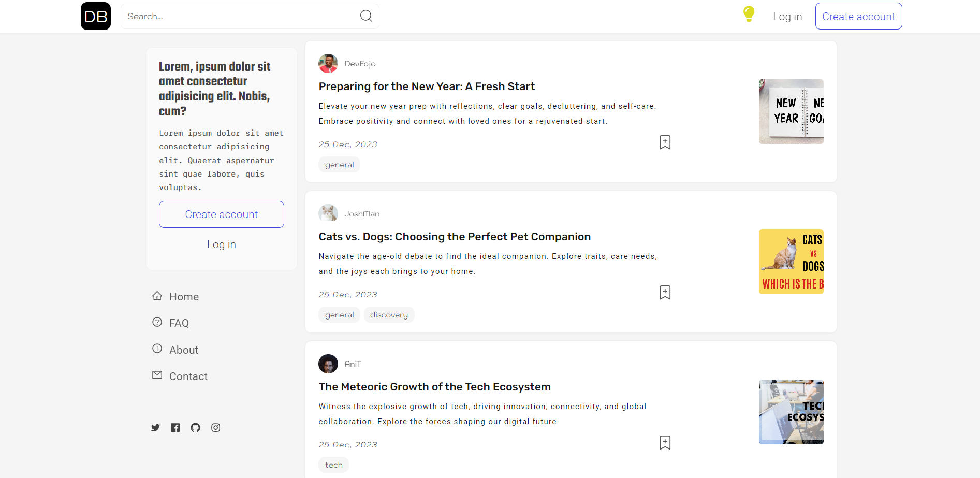Click Create account in the header

(x=858, y=16)
